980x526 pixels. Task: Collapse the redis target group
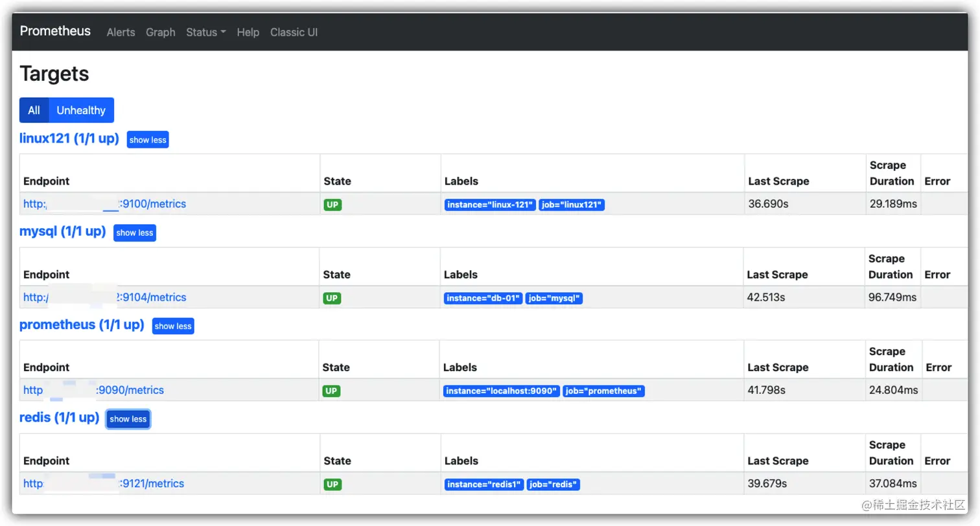[128, 419]
